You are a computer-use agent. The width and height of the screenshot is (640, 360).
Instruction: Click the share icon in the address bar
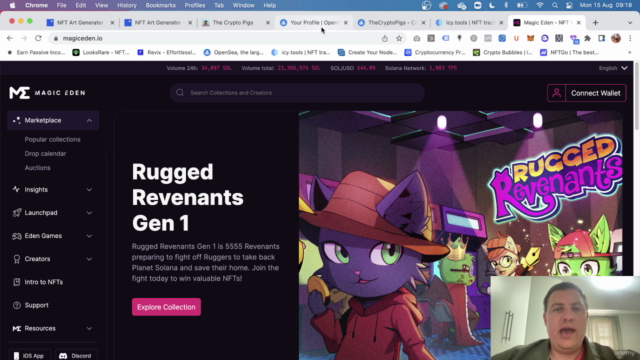(384, 38)
